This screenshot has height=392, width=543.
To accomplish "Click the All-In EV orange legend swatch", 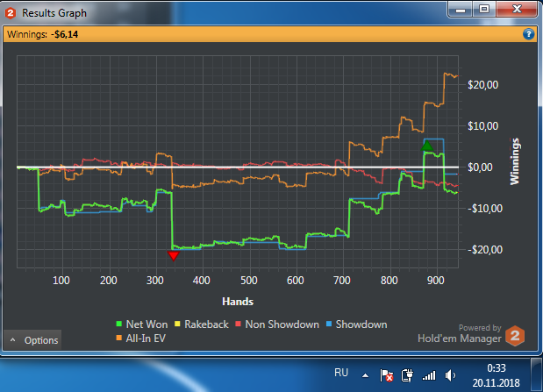I will [118, 338].
